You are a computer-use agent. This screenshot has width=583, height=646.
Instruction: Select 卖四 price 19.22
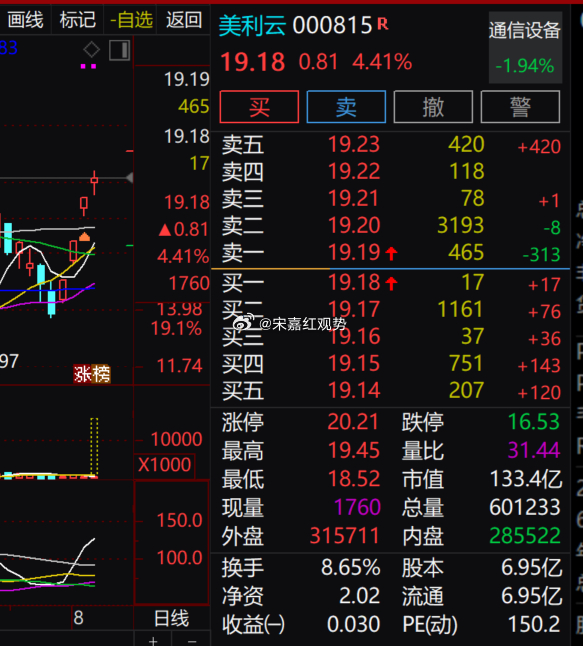coord(354,171)
